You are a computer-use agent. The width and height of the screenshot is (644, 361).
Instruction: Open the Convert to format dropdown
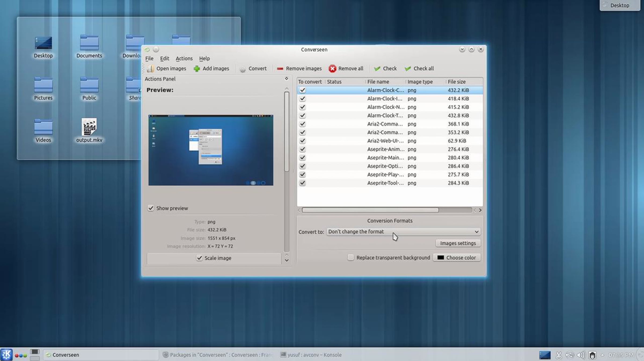pyautogui.click(x=403, y=232)
